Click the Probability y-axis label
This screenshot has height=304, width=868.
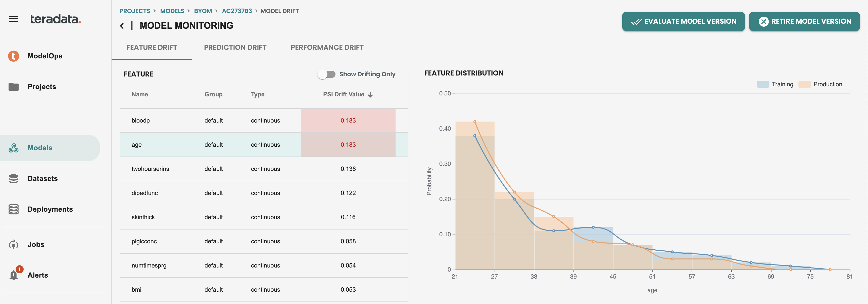(429, 181)
